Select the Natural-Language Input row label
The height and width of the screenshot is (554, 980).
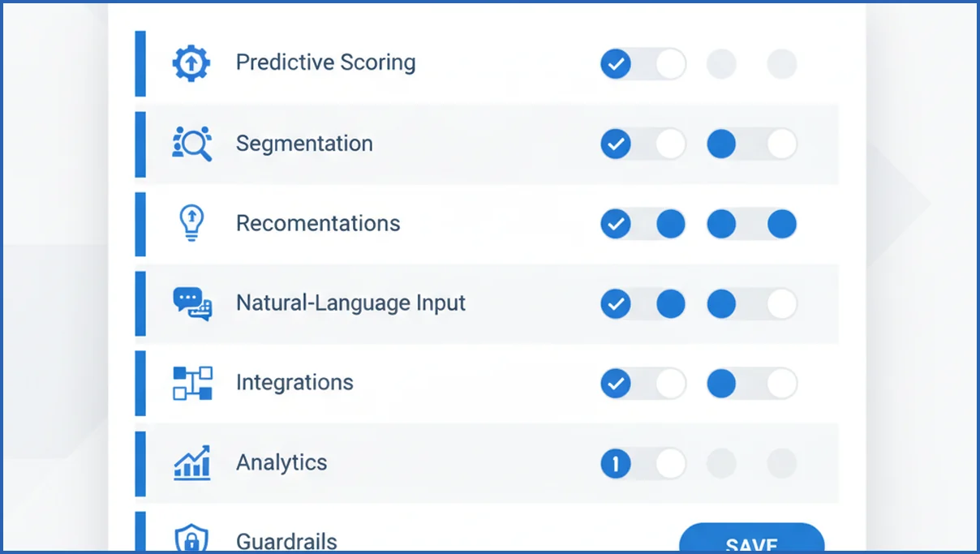(x=350, y=303)
